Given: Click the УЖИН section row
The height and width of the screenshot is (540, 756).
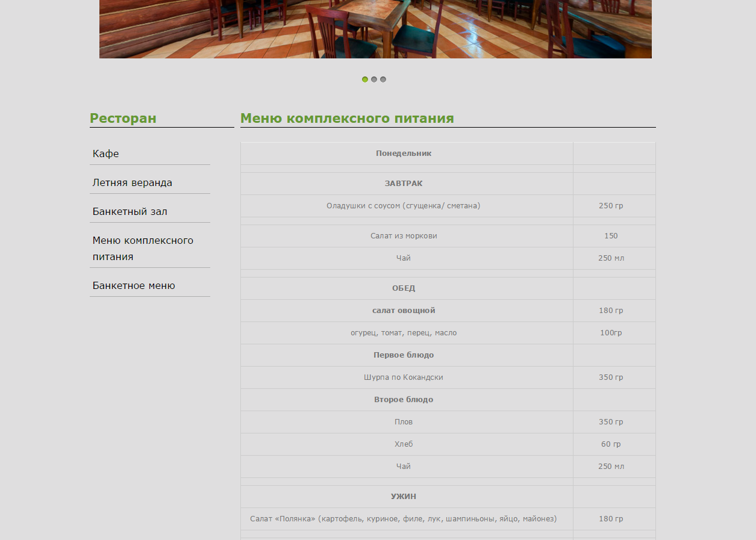Looking at the screenshot, I should pyautogui.click(x=404, y=497).
